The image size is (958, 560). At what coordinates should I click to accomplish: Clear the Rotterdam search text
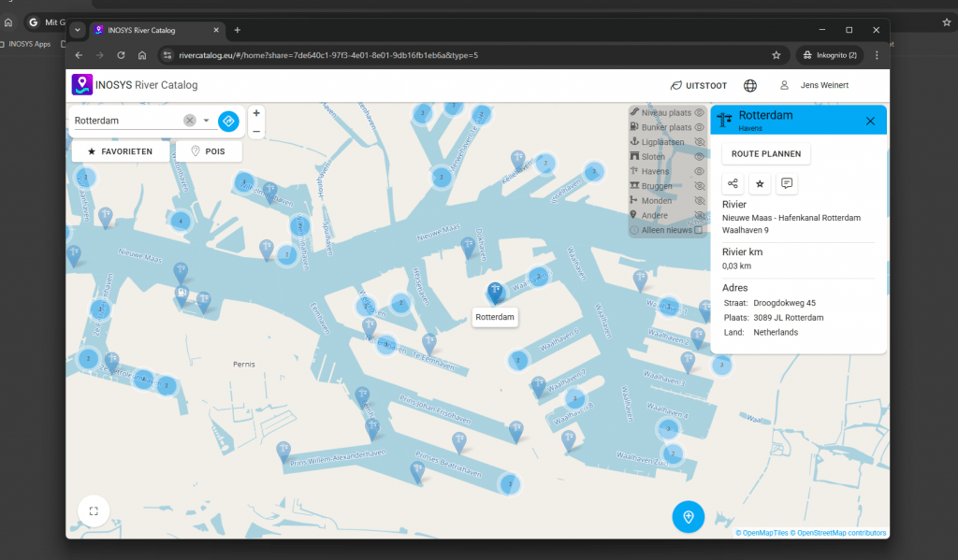(190, 121)
